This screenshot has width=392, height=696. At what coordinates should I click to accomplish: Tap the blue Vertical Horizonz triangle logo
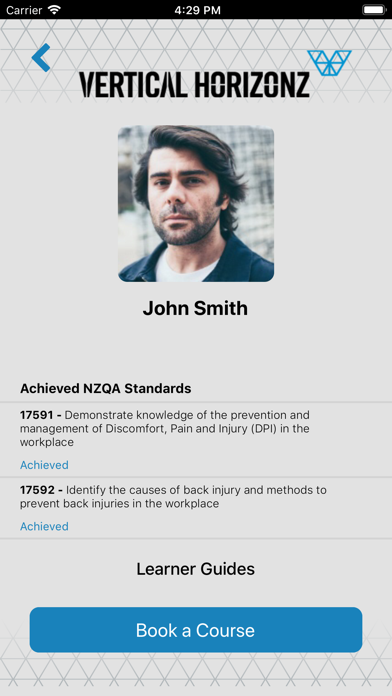click(329, 63)
